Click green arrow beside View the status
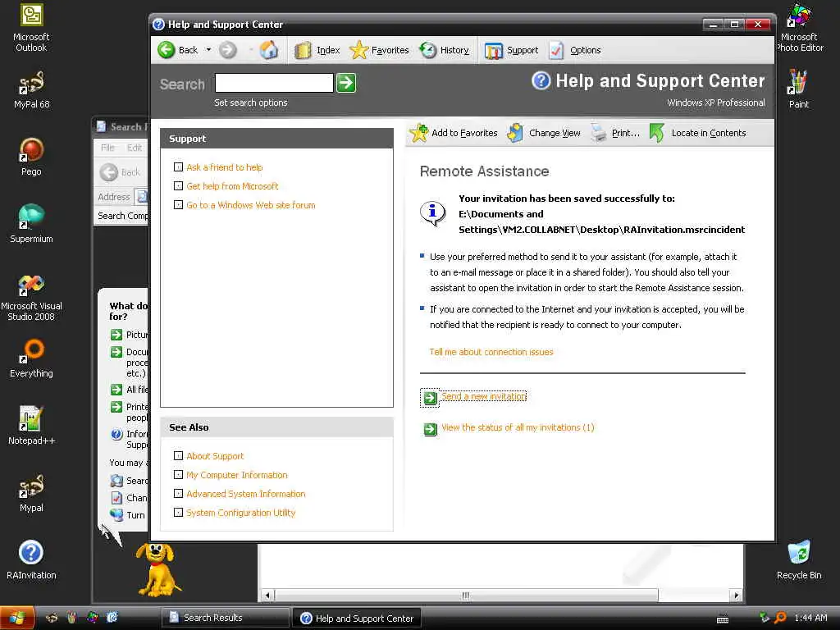 point(430,429)
